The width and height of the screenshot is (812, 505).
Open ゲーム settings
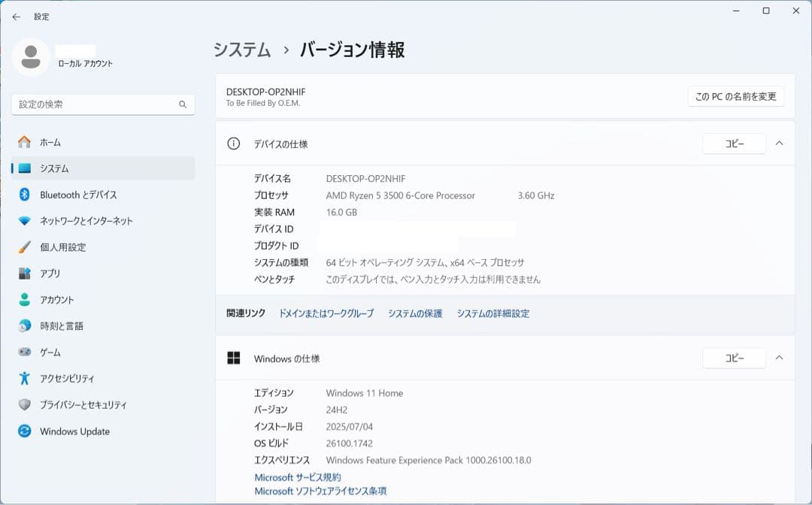pyautogui.click(x=50, y=352)
